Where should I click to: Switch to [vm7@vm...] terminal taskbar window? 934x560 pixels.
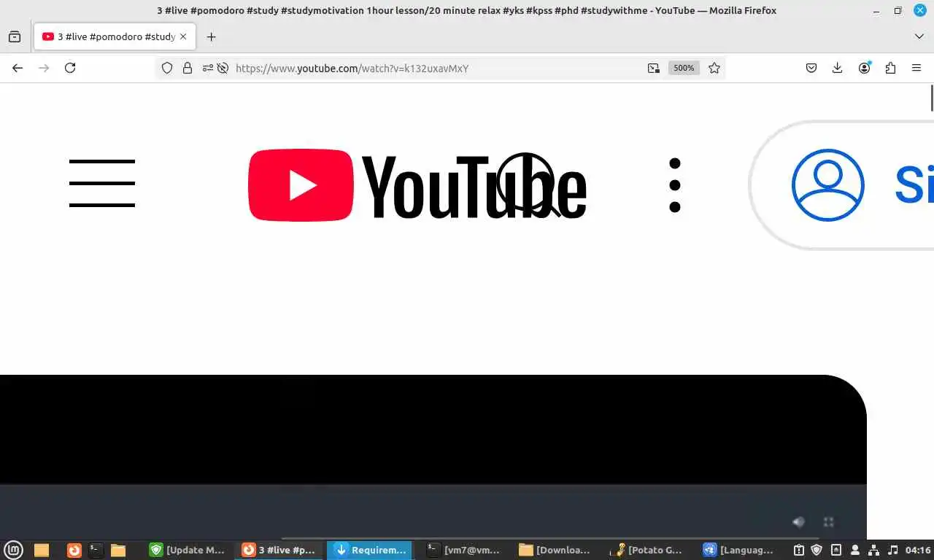tap(465, 550)
